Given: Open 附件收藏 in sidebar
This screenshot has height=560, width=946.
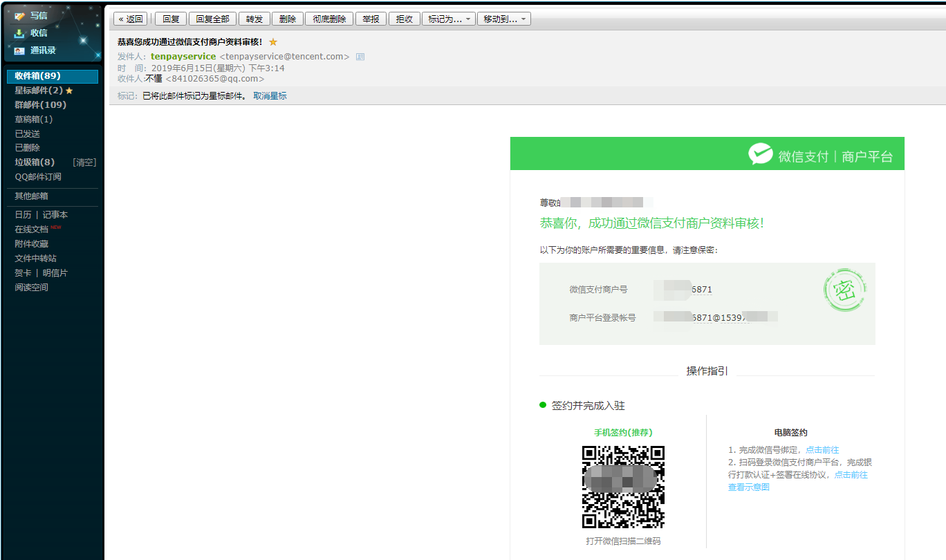Looking at the screenshot, I should pyautogui.click(x=32, y=244).
